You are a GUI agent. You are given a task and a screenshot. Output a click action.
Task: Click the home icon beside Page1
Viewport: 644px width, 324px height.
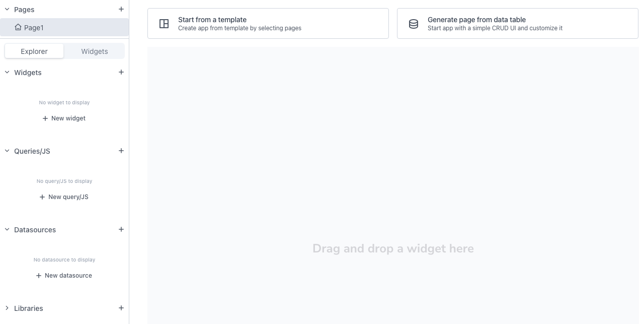(18, 27)
